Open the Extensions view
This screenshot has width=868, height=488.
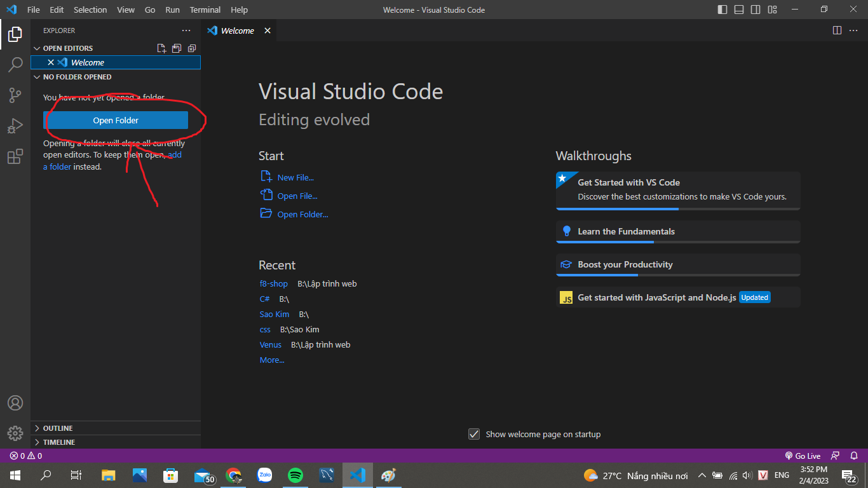(x=15, y=156)
